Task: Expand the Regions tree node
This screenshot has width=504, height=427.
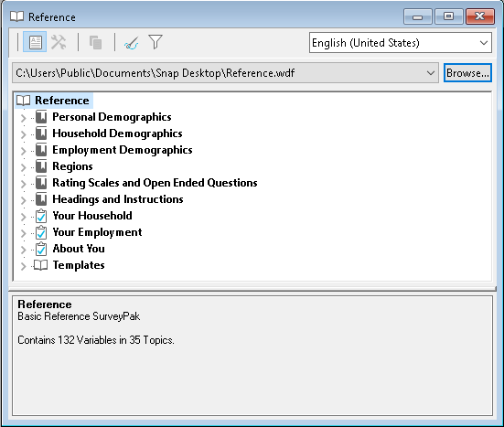Action: (x=23, y=167)
